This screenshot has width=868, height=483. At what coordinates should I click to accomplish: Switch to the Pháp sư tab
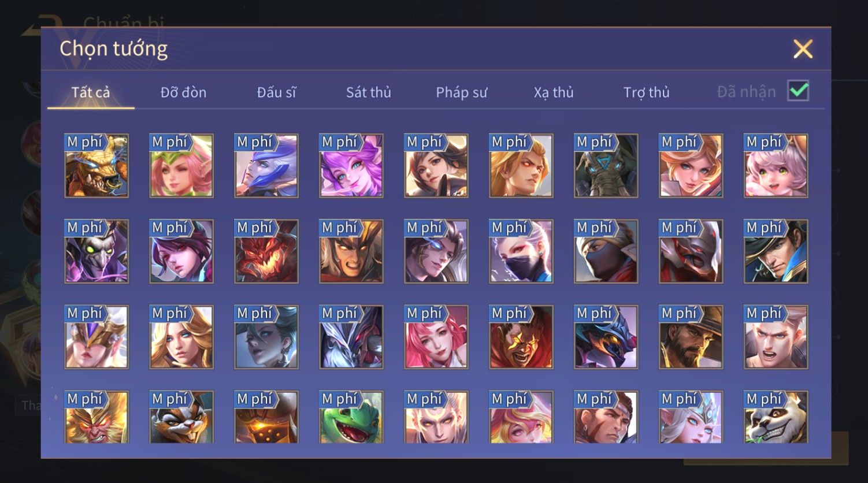pos(461,92)
